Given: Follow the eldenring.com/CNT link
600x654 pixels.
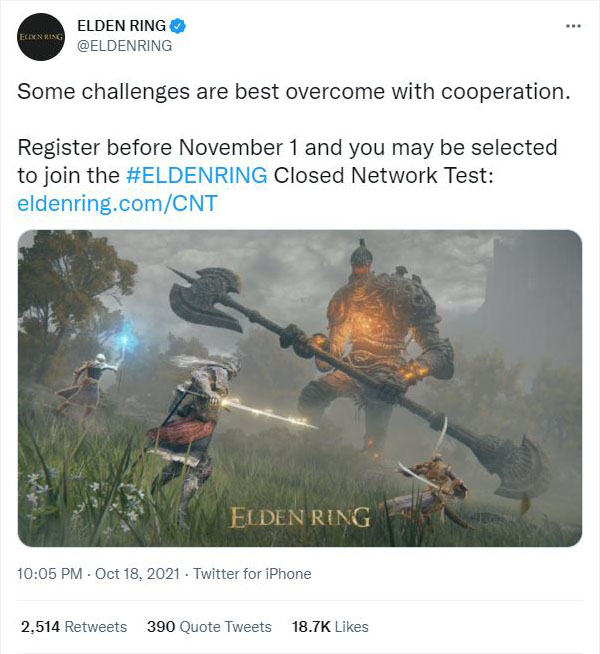Looking at the screenshot, I should pyautogui.click(x=117, y=203).
